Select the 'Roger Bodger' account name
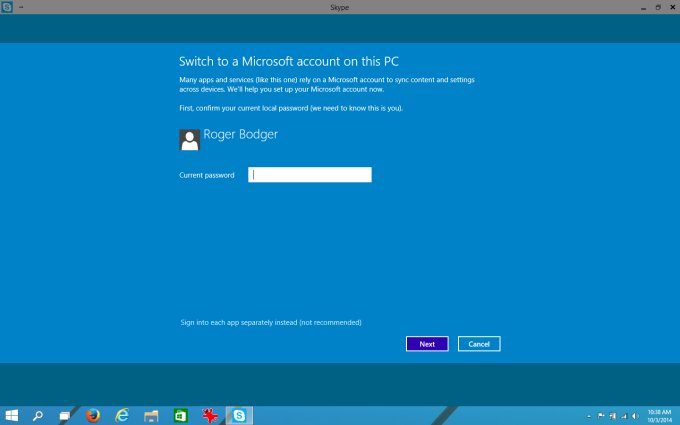This screenshot has width=680, height=425. point(241,134)
